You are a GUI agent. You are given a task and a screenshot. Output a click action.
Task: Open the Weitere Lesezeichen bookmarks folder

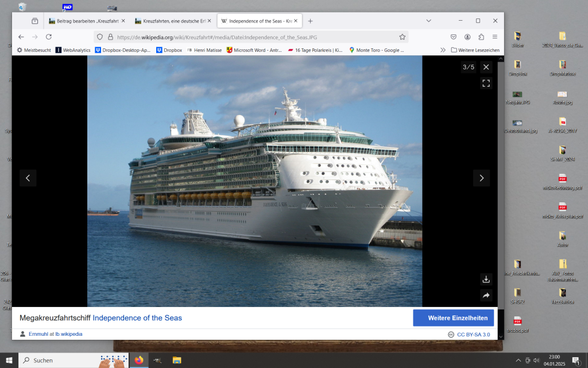click(x=475, y=50)
